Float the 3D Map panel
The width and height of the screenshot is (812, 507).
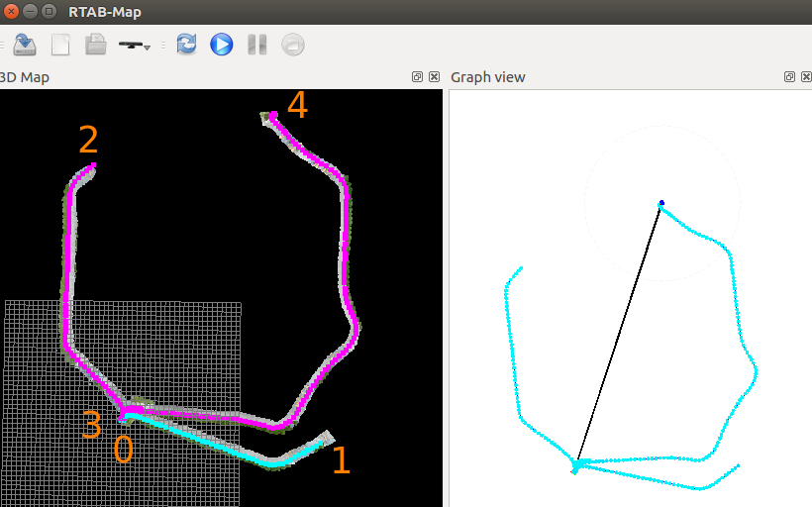click(418, 77)
